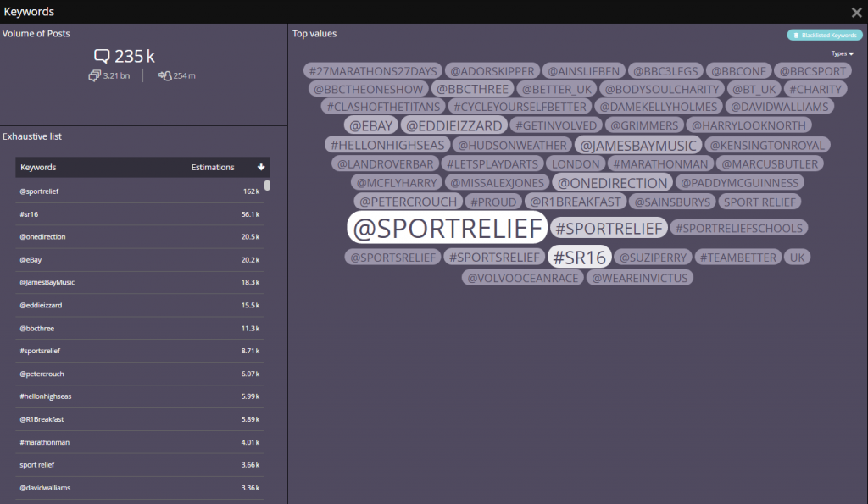Click the LONDON tag

pyautogui.click(x=576, y=163)
